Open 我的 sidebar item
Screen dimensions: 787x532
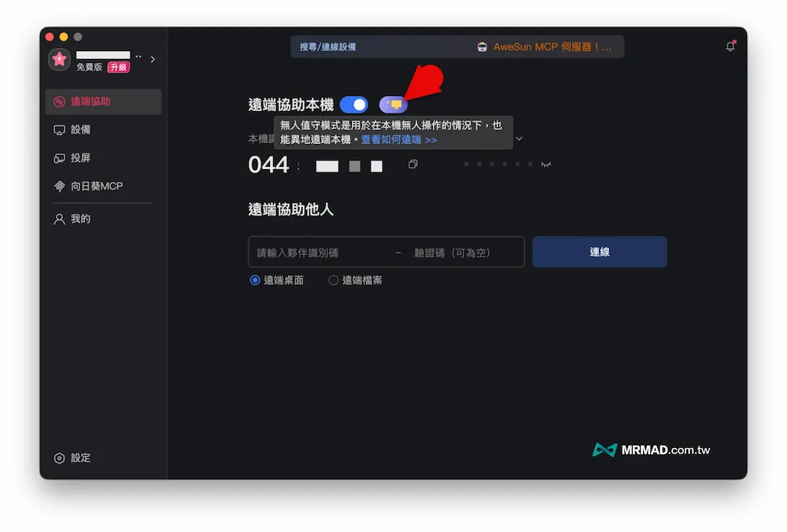click(103, 219)
